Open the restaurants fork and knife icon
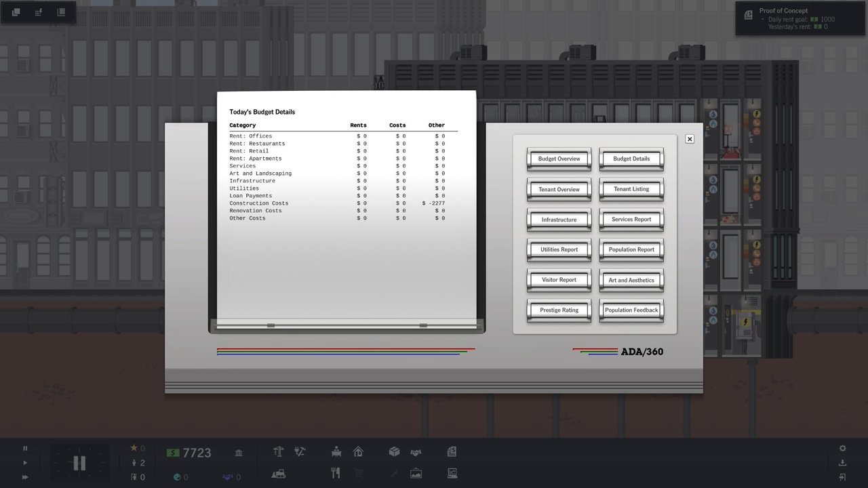Image resolution: width=868 pixels, height=488 pixels. 336,474
